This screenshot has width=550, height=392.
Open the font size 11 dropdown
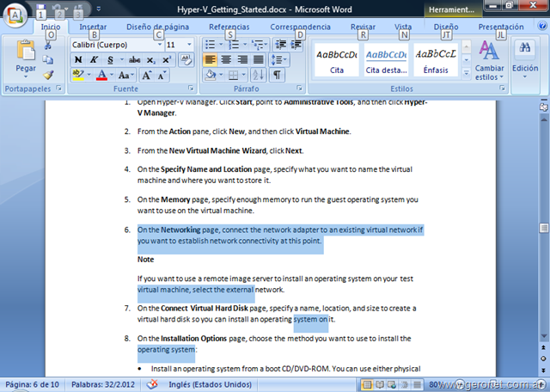[189, 45]
